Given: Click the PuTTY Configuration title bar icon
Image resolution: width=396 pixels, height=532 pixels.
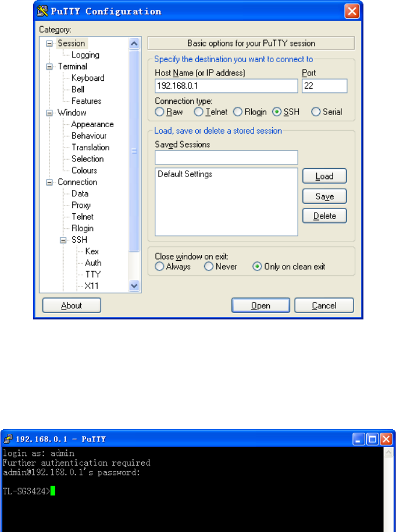Looking at the screenshot, I should pyautogui.click(x=42, y=11).
